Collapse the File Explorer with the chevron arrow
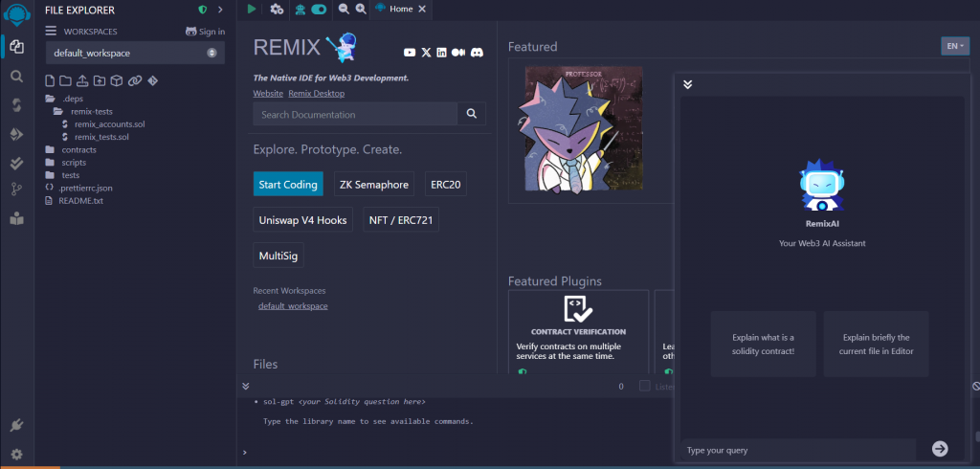The width and height of the screenshot is (980, 469). (x=220, y=10)
